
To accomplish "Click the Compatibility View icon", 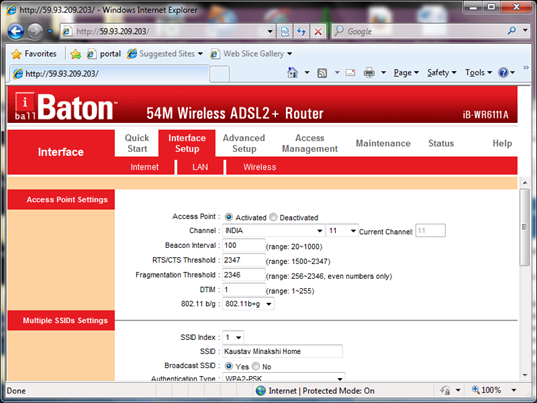I will [x=285, y=32].
